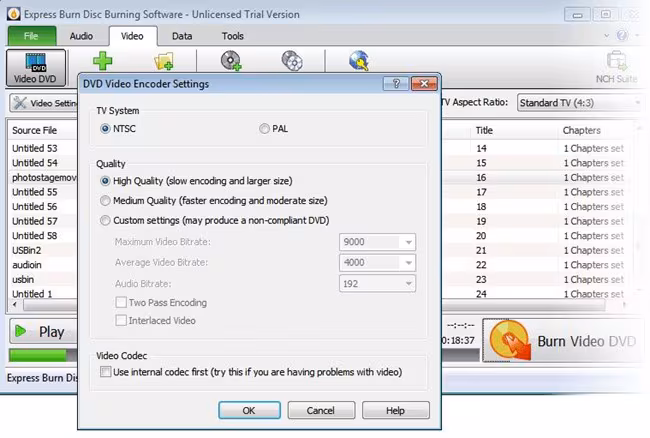650x438 pixels.
Task: Select the NTSC TV system option
Action: (x=118, y=129)
